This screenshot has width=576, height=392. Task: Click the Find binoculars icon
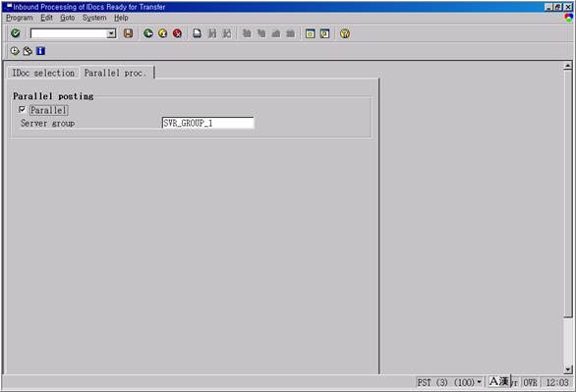tap(212, 33)
